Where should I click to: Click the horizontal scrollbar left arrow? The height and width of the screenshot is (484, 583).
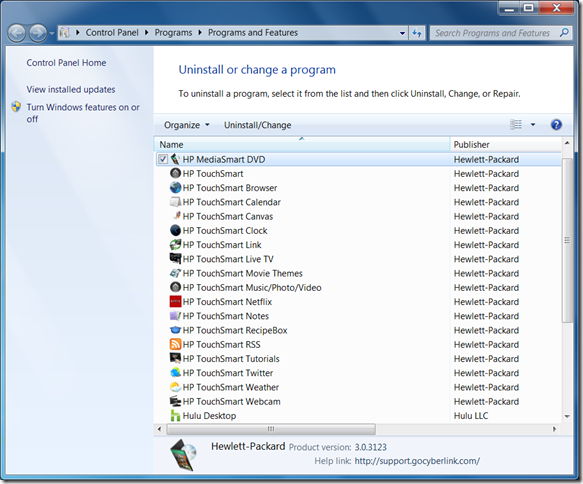[160, 429]
